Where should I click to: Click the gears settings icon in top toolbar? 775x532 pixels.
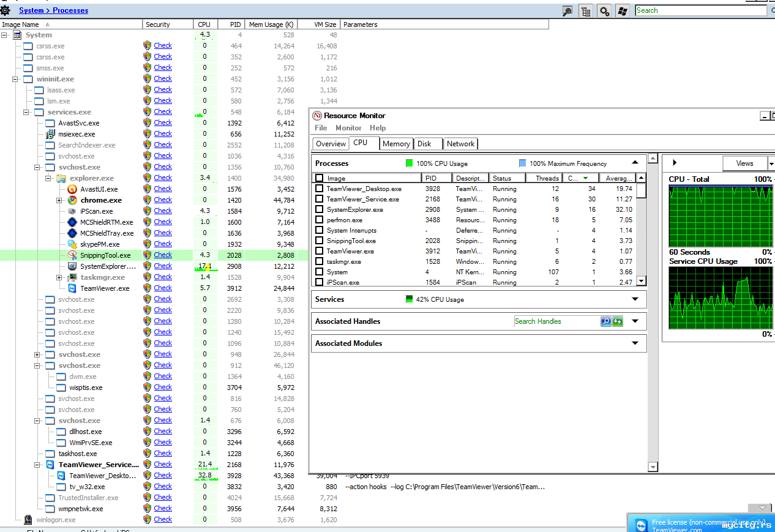[x=604, y=10]
